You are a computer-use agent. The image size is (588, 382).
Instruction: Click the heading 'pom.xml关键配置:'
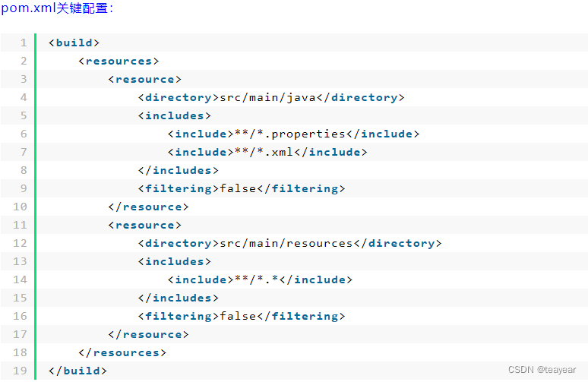tap(57, 8)
